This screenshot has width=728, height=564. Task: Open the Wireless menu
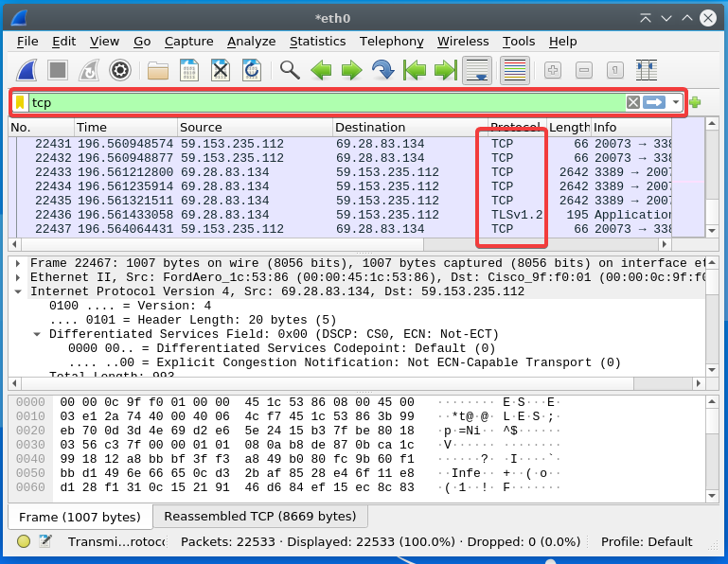[x=463, y=42]
